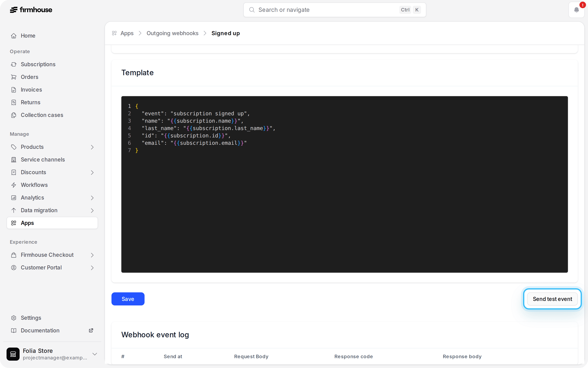Viewport: 588px width, 368px height.
Task: Click the Folia Store shop avatar
Action: coord(13,354)
